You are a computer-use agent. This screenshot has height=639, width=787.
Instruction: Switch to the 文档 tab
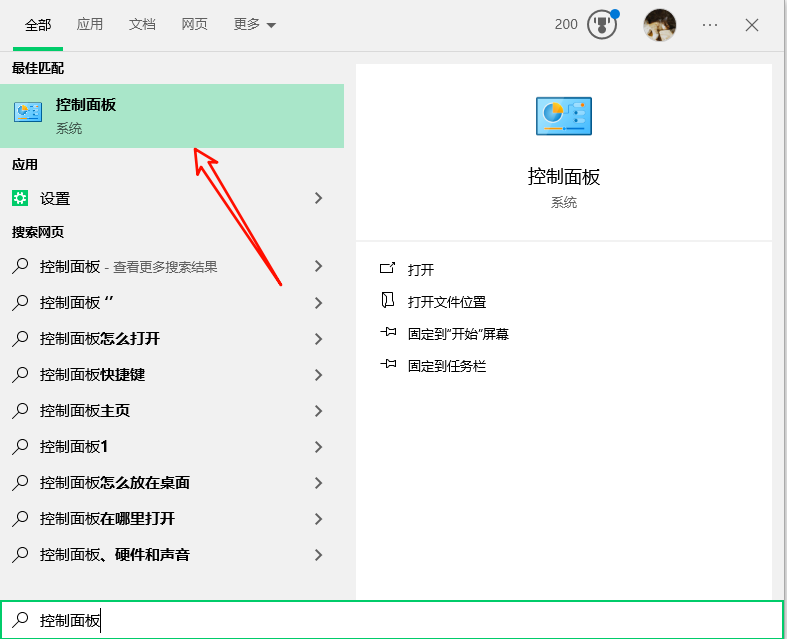point(142,24)
